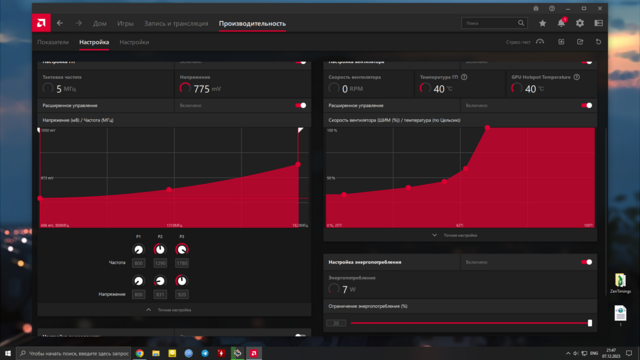Start the Стресс-тест
This screenshot has height=360, width=640.
[x=518, y=42]
